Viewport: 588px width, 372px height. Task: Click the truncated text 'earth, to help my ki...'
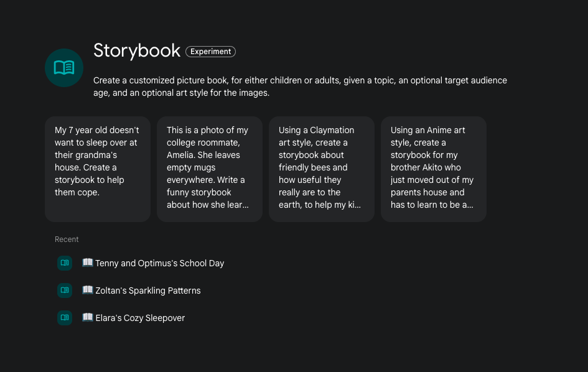click(319, 205)
